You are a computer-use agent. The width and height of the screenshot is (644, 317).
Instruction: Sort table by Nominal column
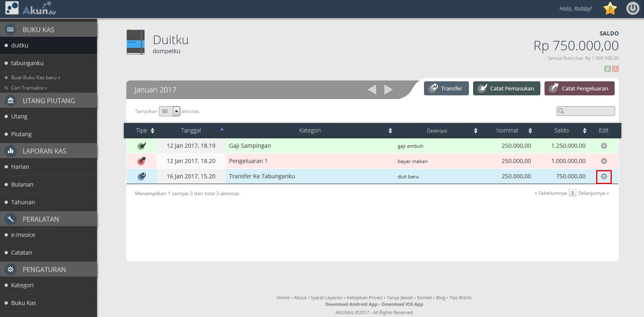coord(507,130)
